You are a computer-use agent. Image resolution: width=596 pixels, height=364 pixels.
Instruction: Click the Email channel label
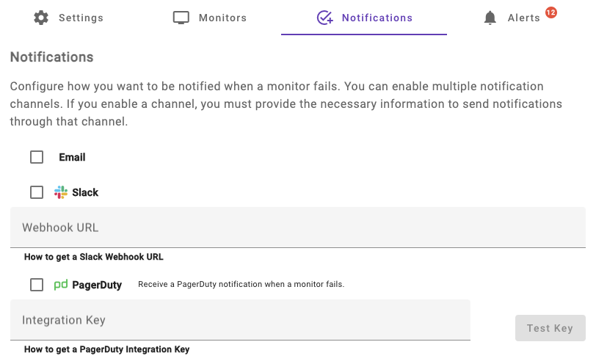[72, 157]
